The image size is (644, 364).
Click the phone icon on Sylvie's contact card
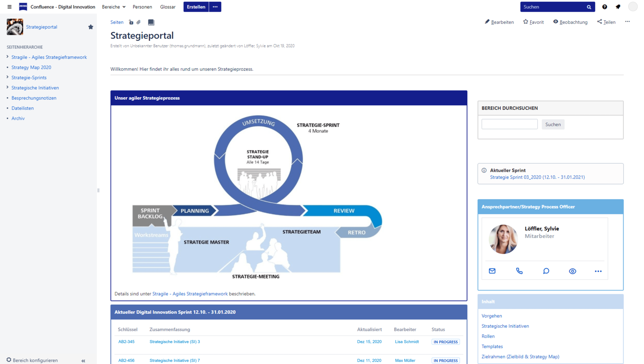coord(519,271)
